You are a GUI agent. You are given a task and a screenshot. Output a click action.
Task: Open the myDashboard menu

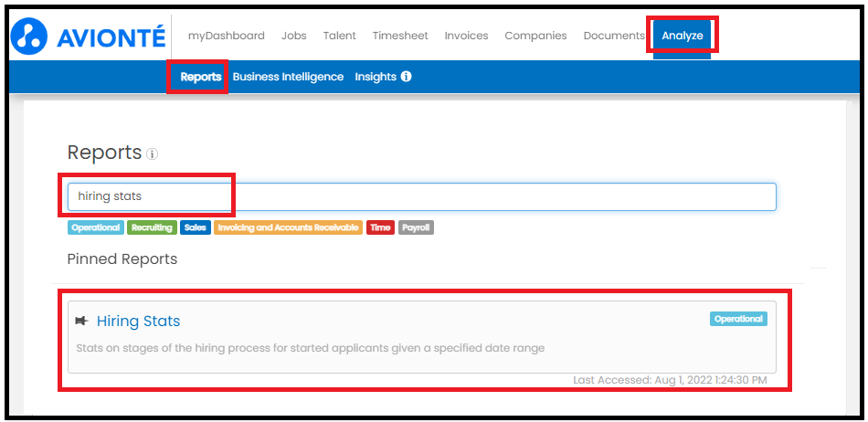pos(226,36)
